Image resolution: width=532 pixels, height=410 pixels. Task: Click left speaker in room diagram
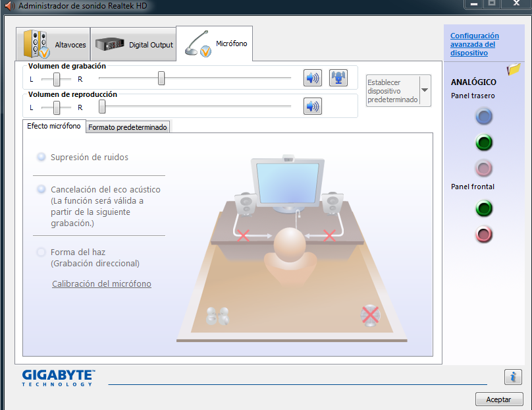tap(246, 204)
